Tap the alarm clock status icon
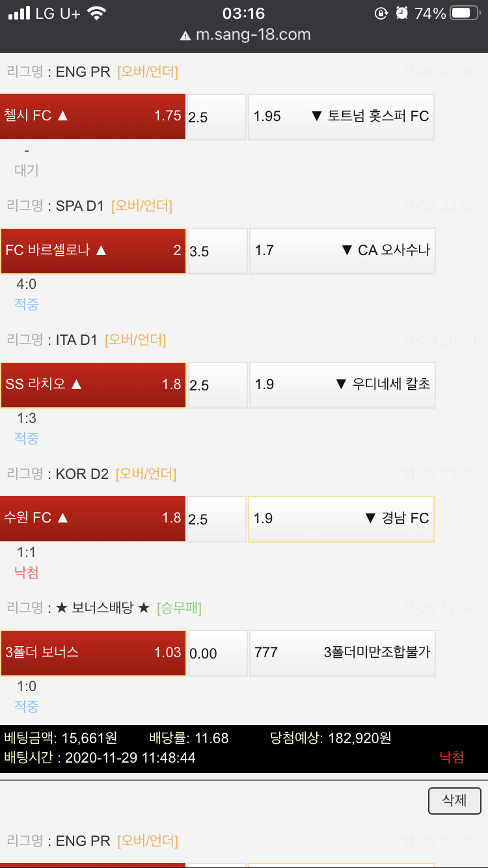This screenshot has height=868, width=488. click(402, 14)
